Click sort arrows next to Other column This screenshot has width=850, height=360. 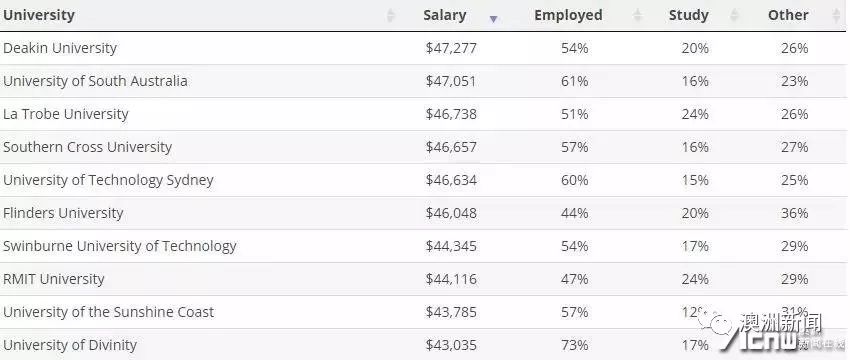(x=836, y=15)
